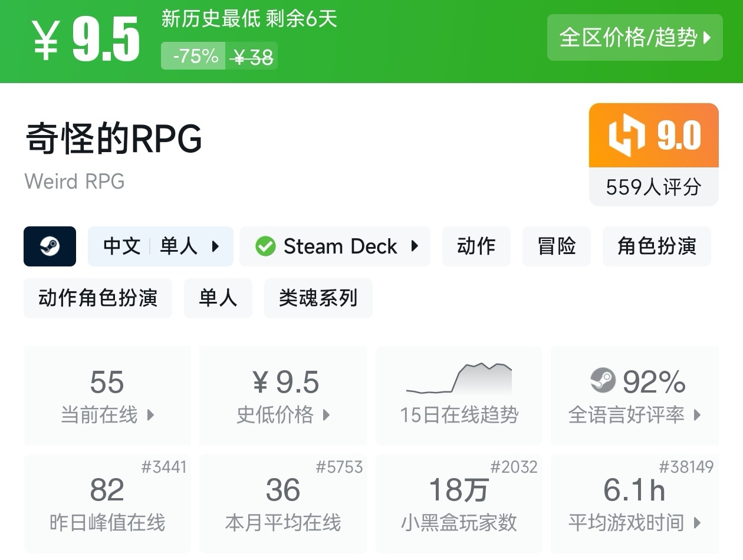This screenshot has width=743, height=560.
Task: Select the 类魂系列 tag
Action: pos(318,298)
